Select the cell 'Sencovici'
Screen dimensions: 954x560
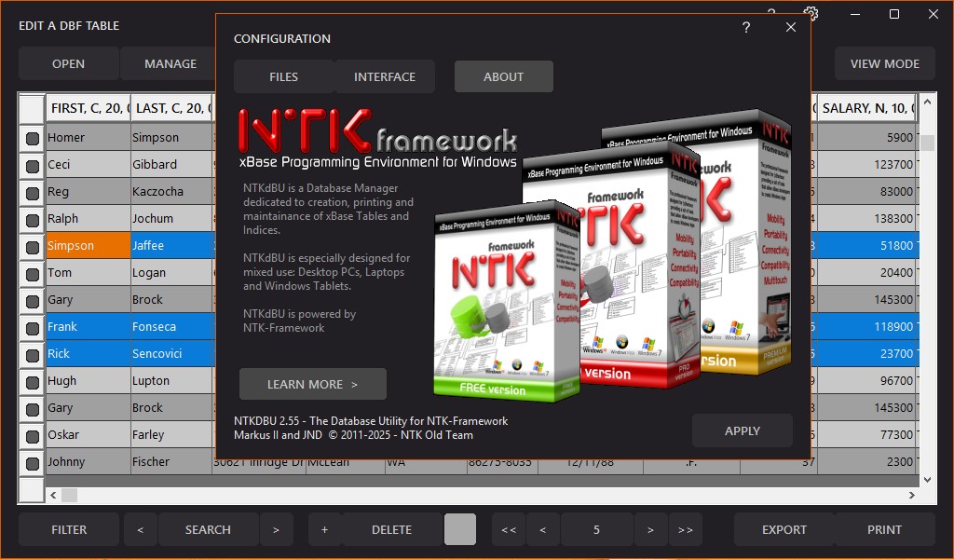172,354
